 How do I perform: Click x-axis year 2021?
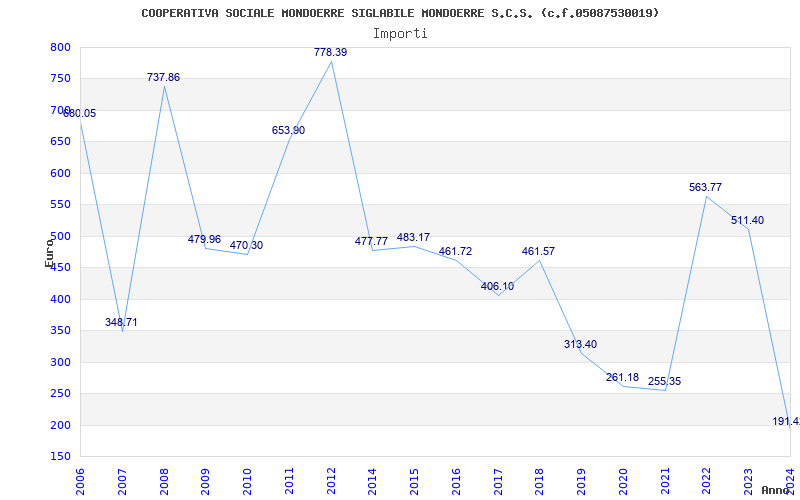click(665, 481)
